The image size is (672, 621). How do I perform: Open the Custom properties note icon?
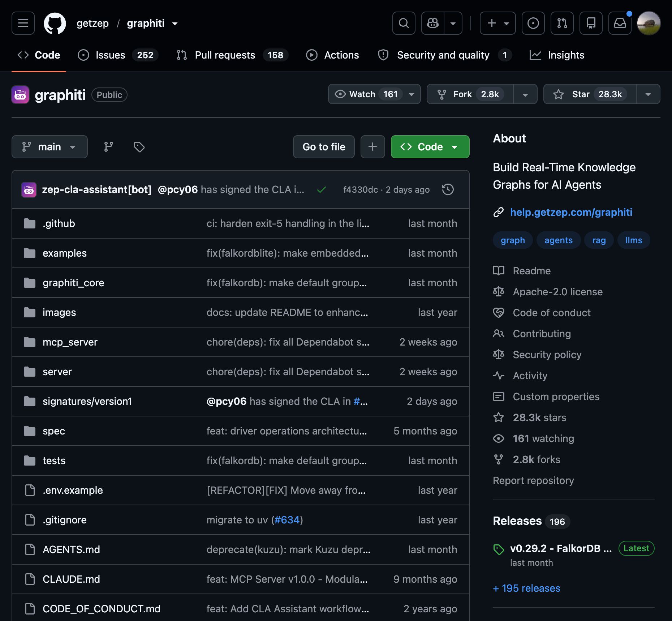(x=499, y=397)
